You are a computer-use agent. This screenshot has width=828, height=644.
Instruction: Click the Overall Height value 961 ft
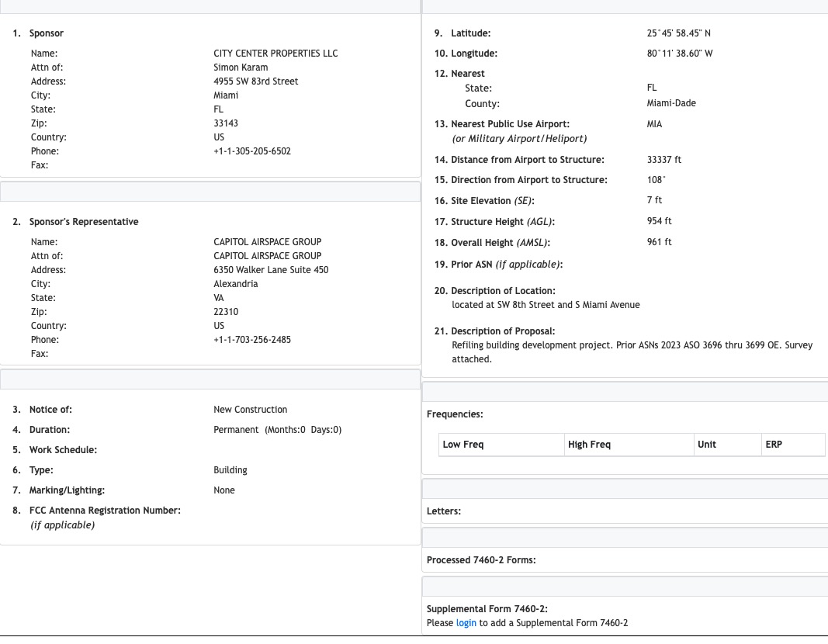(659, 242)
